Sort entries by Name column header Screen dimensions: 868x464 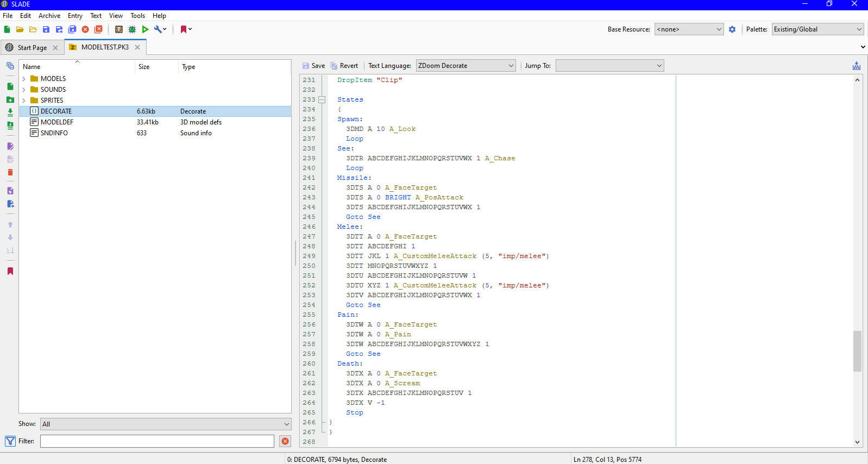coord(77,67)
